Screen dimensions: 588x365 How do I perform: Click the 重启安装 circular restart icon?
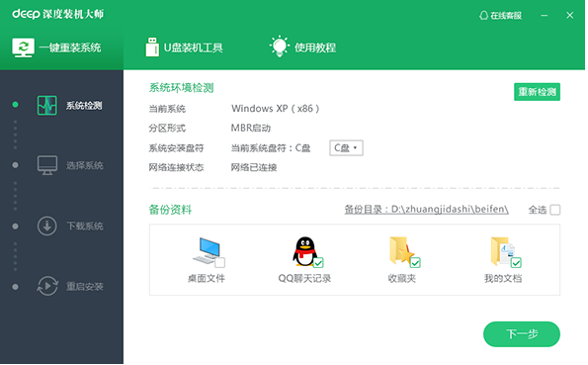(x=47, y=287)
